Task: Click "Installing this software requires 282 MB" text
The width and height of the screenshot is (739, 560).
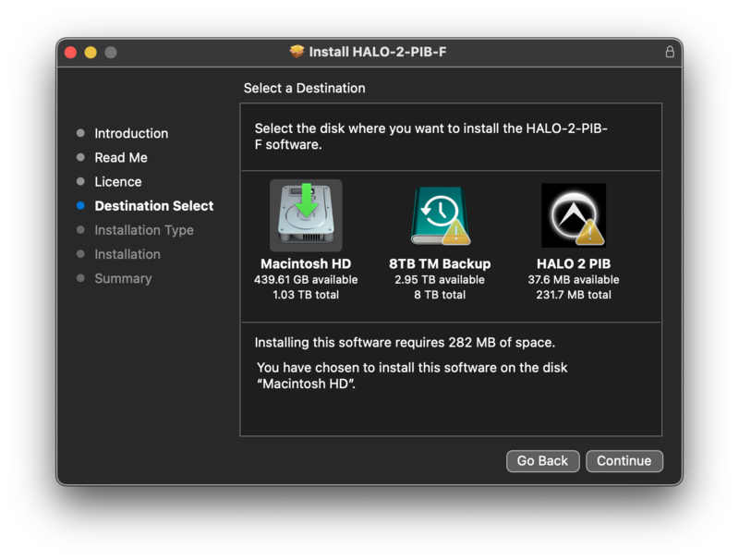Action: [x=405, y=342]
